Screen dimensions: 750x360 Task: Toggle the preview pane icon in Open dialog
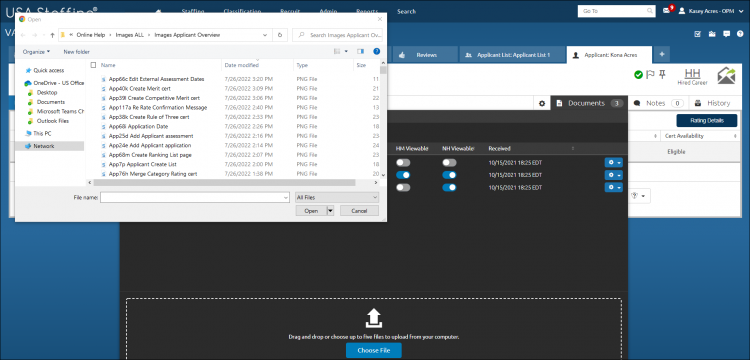point(361,51)
